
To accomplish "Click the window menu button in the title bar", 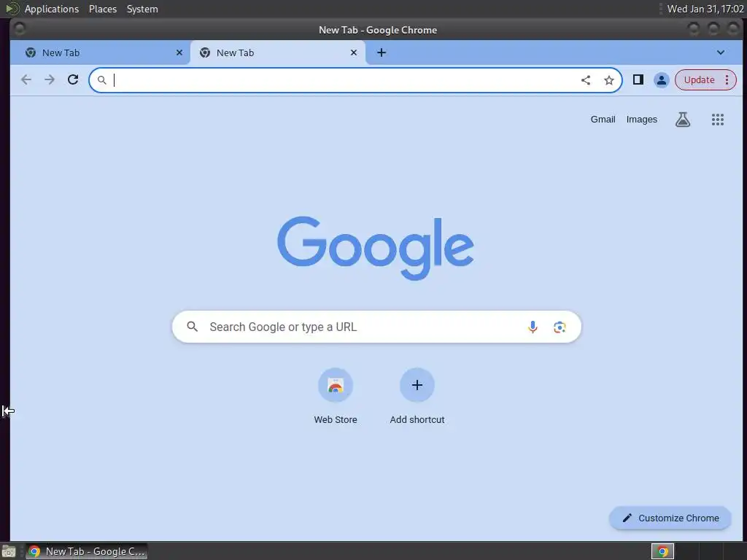I will click(x=20, y=29).
